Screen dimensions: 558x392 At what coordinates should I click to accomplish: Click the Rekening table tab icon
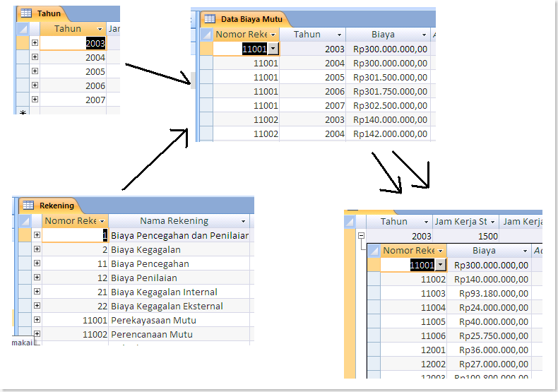pos(28,205)
